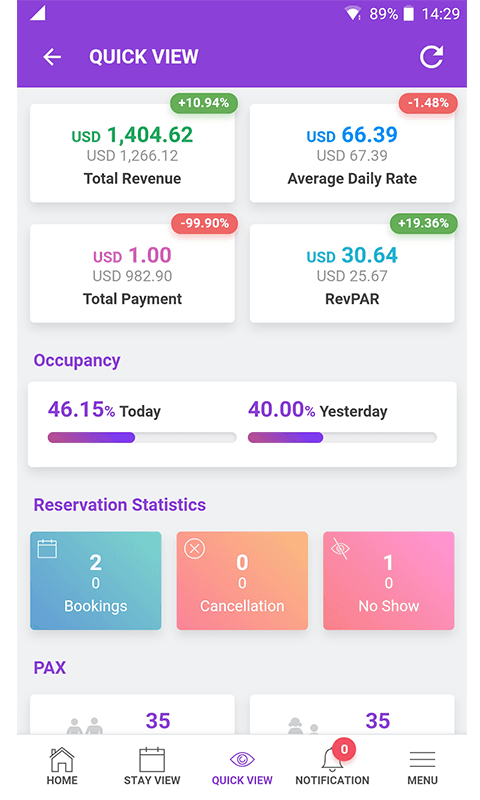Tap the back arrow in header
480x800 pixels.
point(52,57)
